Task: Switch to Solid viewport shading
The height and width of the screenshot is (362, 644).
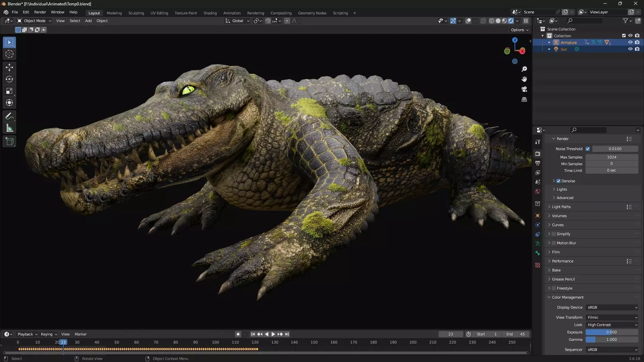Action: pyautogui.click(x=498, y=21)
